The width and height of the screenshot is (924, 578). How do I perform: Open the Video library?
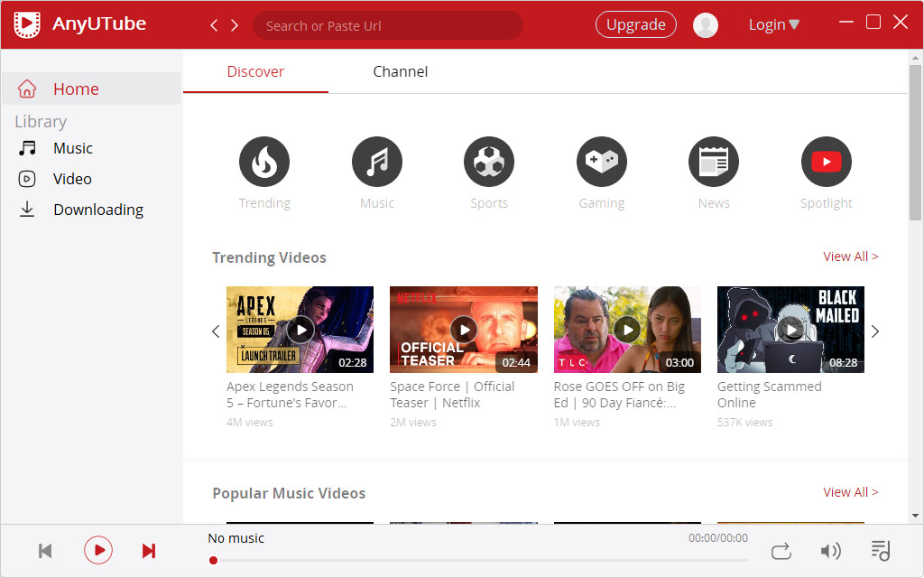[x=72, y=179]
